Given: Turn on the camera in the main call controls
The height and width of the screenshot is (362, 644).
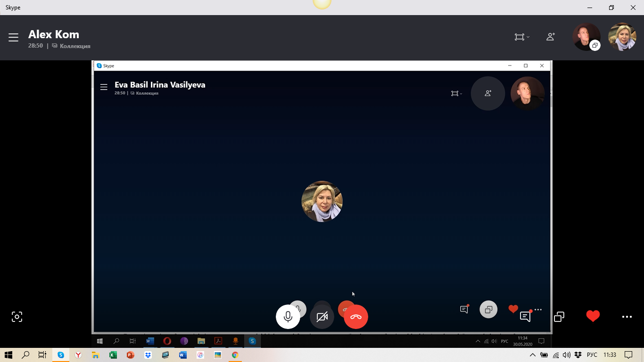Looking at the screenshot, I should (x=322, y=317).
